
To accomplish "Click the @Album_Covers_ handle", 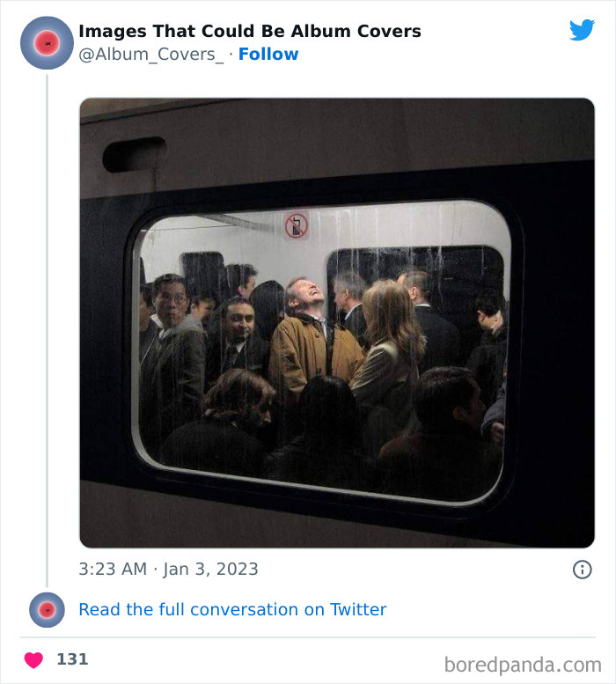I will (x=151, y=55).
